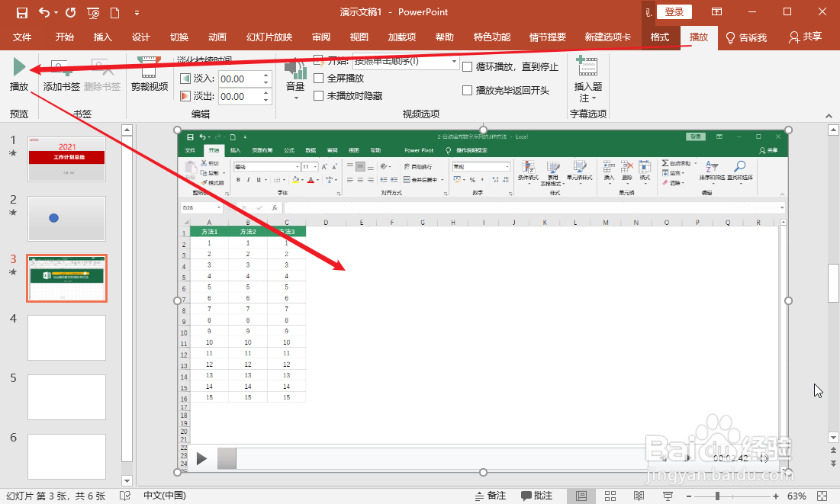Click the Previous Slide double-arrow button

click(x=833, y=451)
